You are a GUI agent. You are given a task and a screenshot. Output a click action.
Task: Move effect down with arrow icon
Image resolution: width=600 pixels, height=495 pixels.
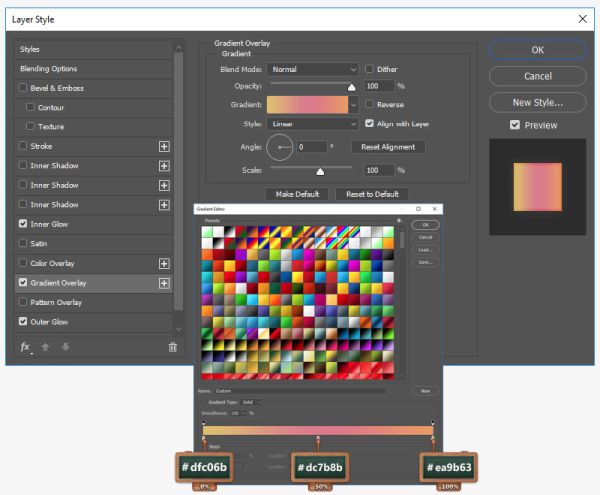(65, 347)
